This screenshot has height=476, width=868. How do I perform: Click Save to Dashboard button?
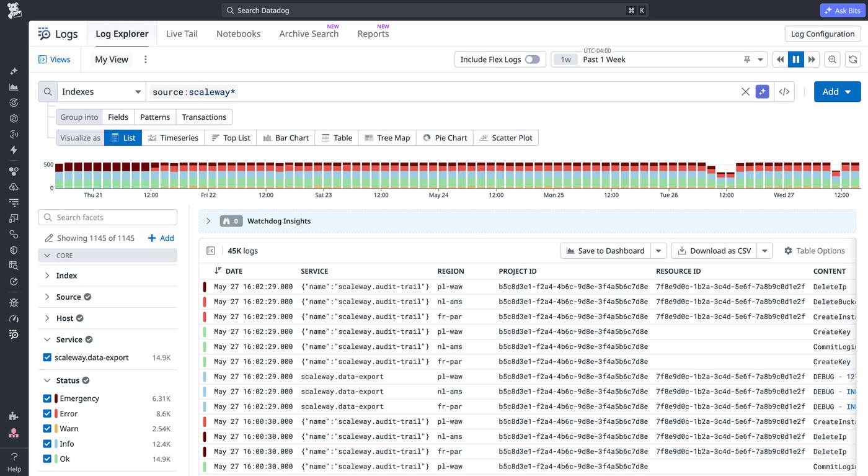606,251
